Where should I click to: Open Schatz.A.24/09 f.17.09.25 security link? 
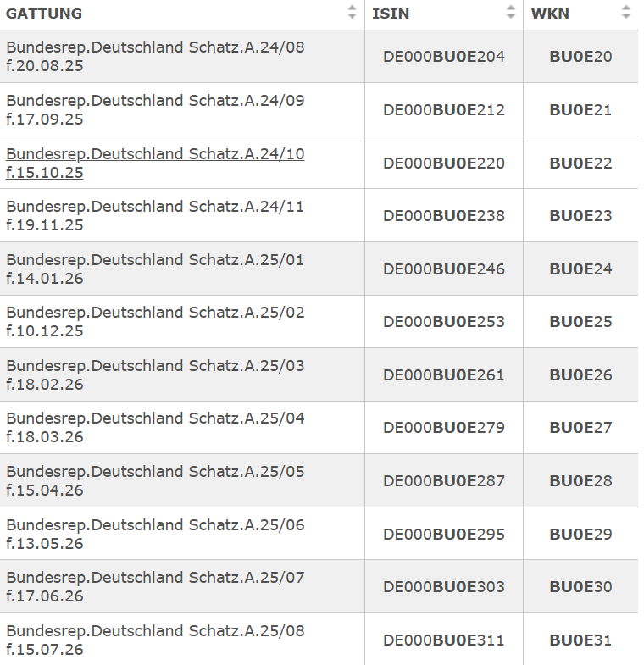(x=155, y=110)
